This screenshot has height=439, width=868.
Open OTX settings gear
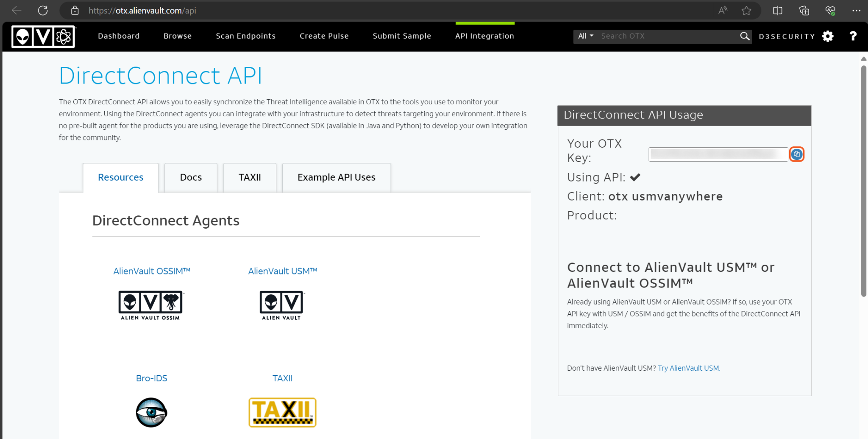pyautogui.click(x=827, y=36)
